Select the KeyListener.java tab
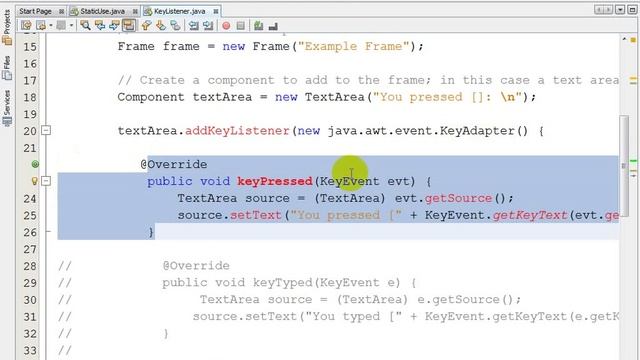The width and height of the screenshot is (640, 360). coord(180,11)
